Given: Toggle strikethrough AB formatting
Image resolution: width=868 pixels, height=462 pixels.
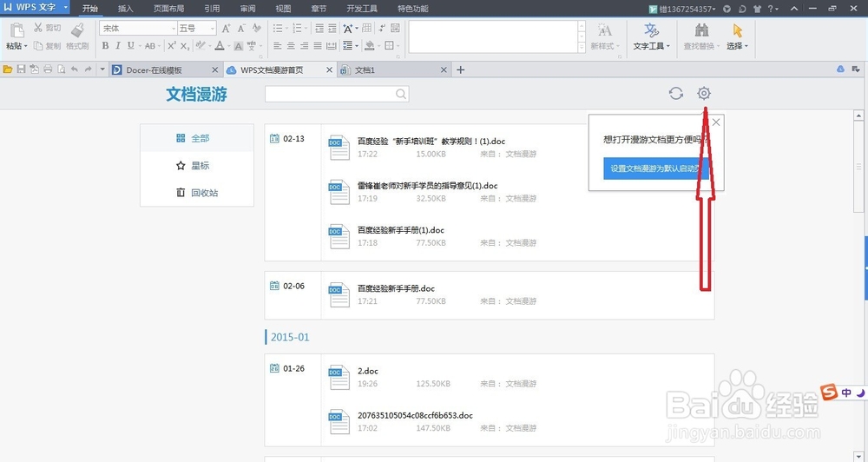Looking at the screenshot, I should click(150, 46).
